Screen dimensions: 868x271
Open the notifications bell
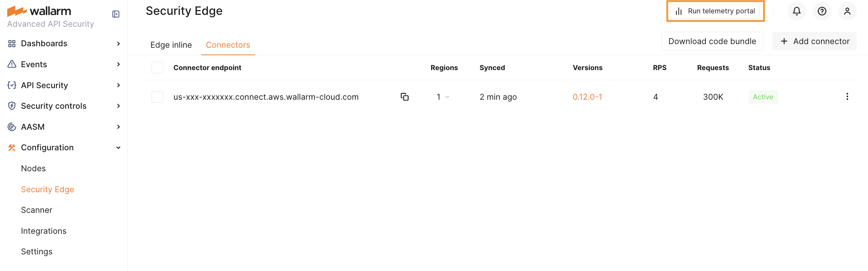pos(797,11)
